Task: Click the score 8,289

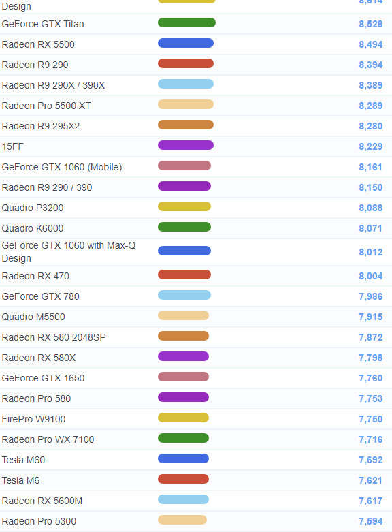Action: [371, 106]
